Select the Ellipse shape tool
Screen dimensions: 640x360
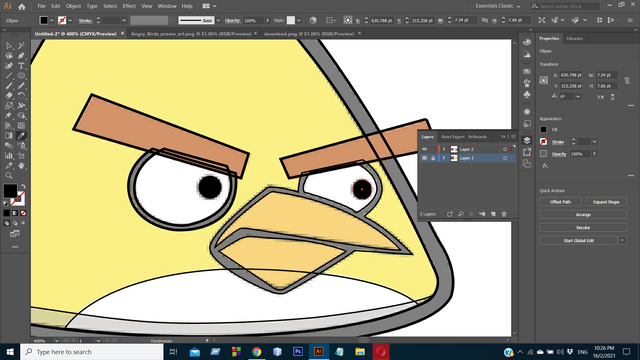pyautogui.click(x=21, y=76)
